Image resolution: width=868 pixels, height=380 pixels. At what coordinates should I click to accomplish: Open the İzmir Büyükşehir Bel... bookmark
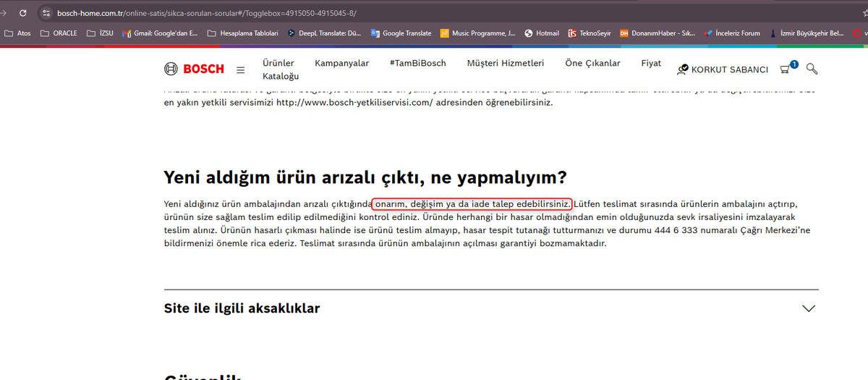click(x=807, y=33)
